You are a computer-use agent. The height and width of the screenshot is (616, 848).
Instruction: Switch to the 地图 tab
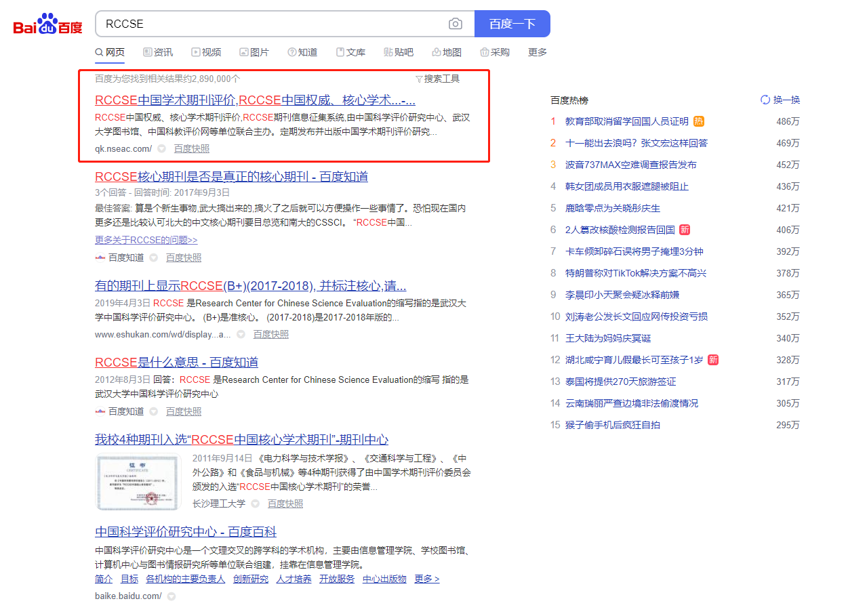pos(447,52)
